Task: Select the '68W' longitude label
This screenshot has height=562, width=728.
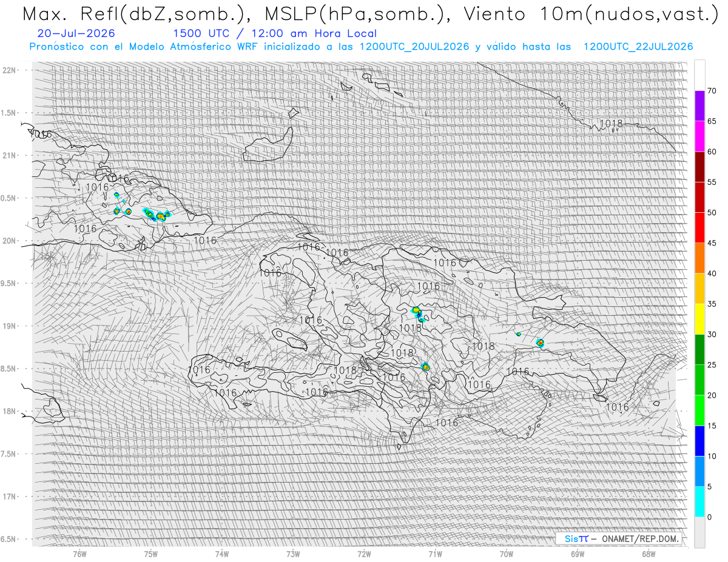Action: pyautogui.click(x=649, y=554)
